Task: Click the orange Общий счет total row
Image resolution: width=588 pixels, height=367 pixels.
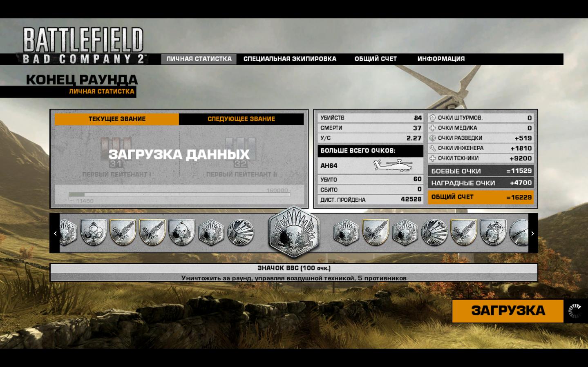Action: click(481, 197)
